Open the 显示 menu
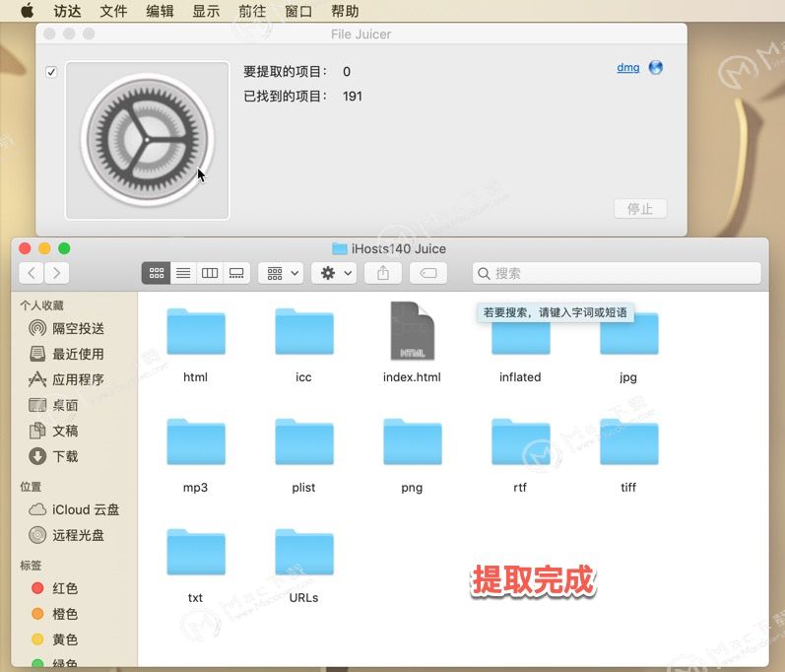Image resolution: width=785 pixels, height=672 pixels. 206,11
